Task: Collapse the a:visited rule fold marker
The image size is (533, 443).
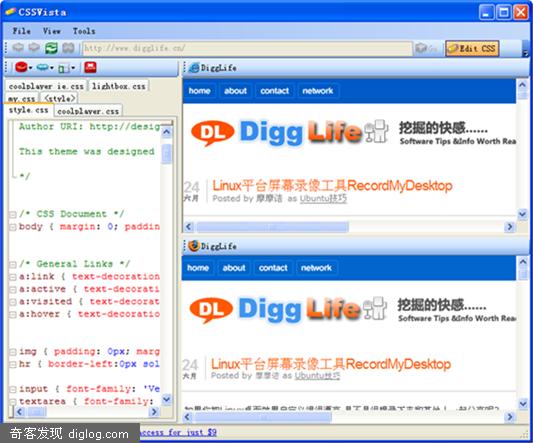Action: point(13,302)
